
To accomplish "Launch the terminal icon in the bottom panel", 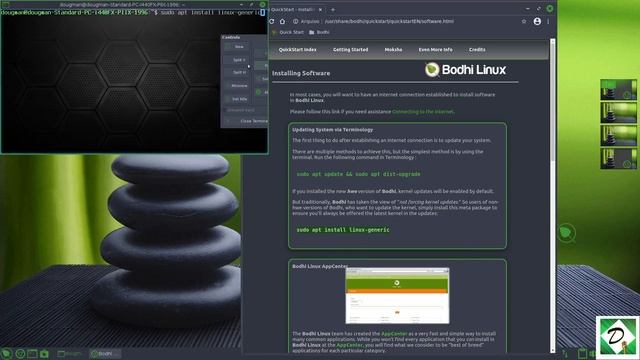I will coord(32,354).
